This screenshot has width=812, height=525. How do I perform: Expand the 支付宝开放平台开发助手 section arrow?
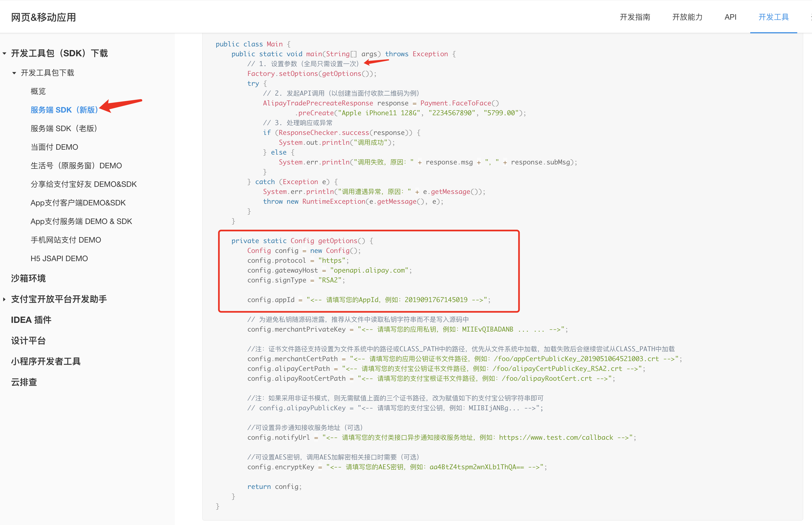[x=4, y=299]
